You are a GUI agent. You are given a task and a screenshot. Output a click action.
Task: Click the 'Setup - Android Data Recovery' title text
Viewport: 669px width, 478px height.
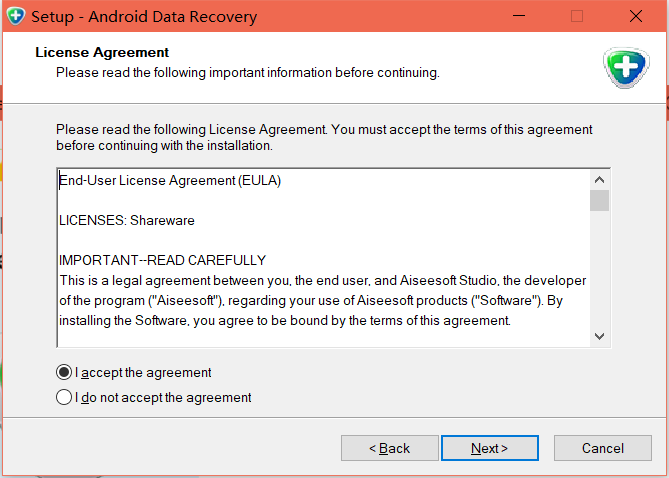click(144, 17)
